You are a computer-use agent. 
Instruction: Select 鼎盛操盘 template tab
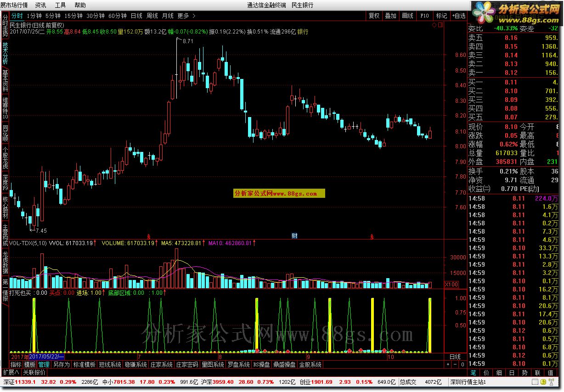click(x=284, y=364)
